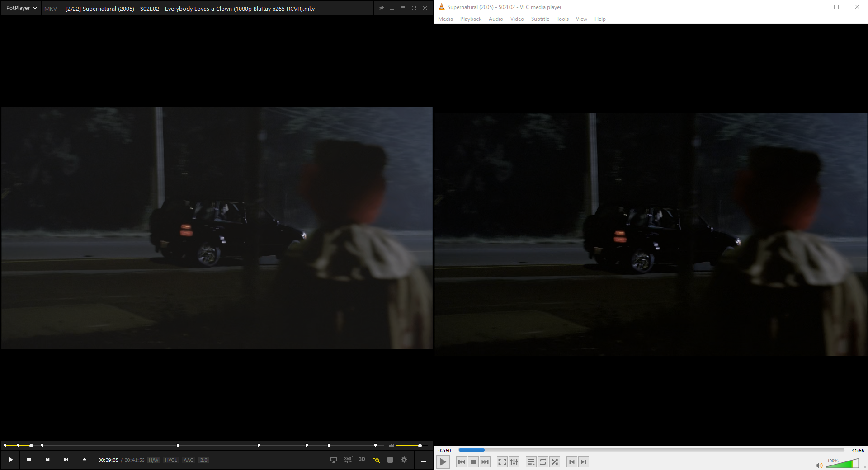868x470 pixels.
Task: Open the VLC Tools menu
Action: coord(562,19)
